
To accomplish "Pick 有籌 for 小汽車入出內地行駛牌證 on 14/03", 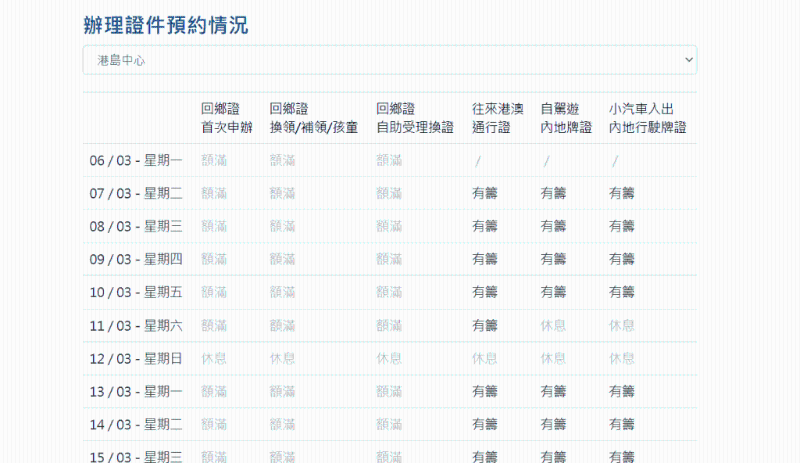I will [622, 424].
